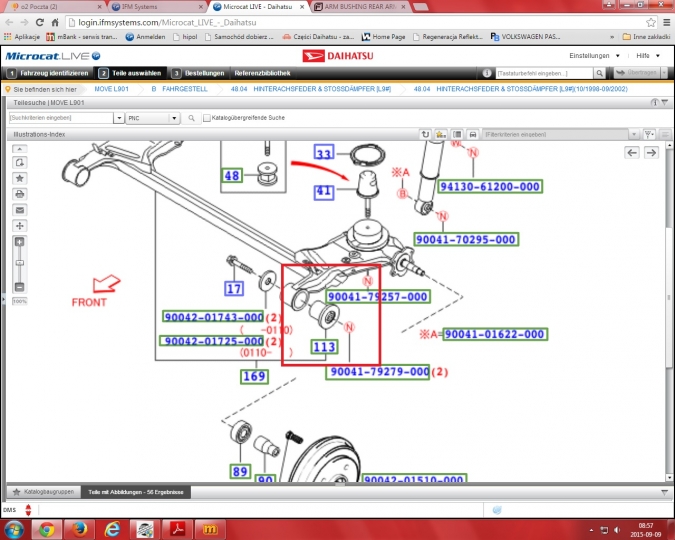
Task: Open the Hilfe dropdown menu
Action: 648,56
